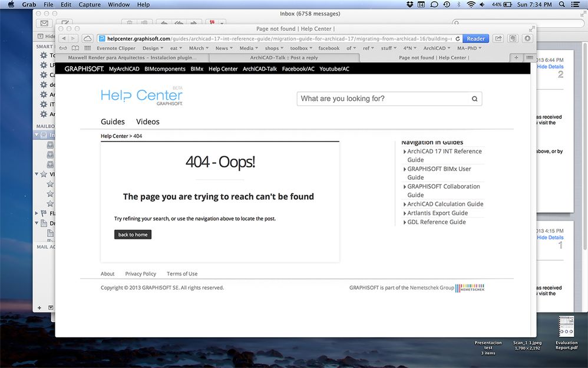This screenshot has width=588, height=368.
Task: Open ArchiCAD-Talk link in black bar
Action: coord(260,69)
